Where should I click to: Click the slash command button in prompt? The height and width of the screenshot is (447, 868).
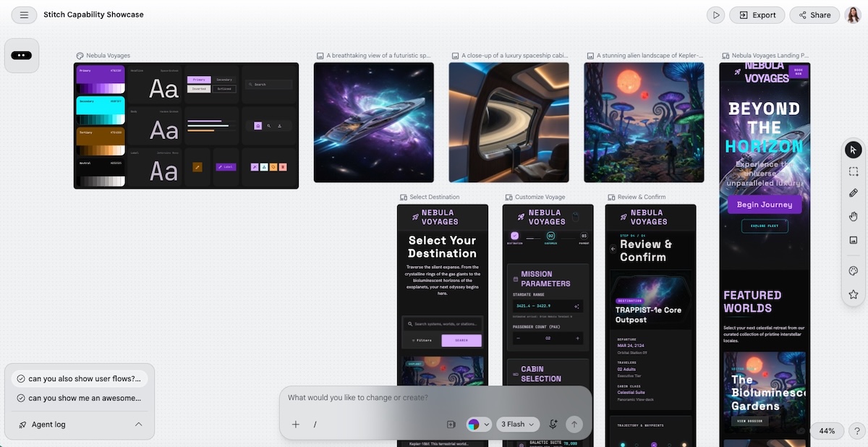coord(315,425)
